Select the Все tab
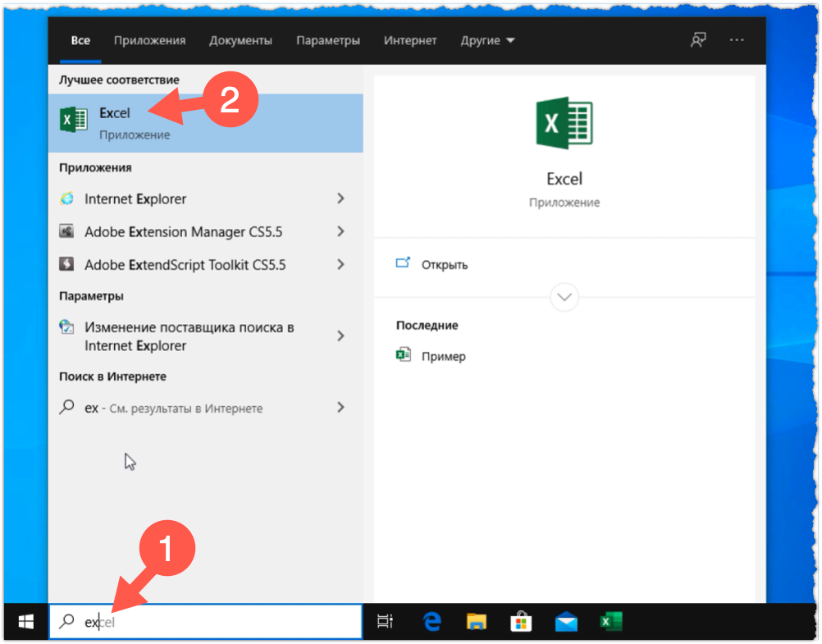The height and width of the screenshot is (644, 822). tap(80, 40)
